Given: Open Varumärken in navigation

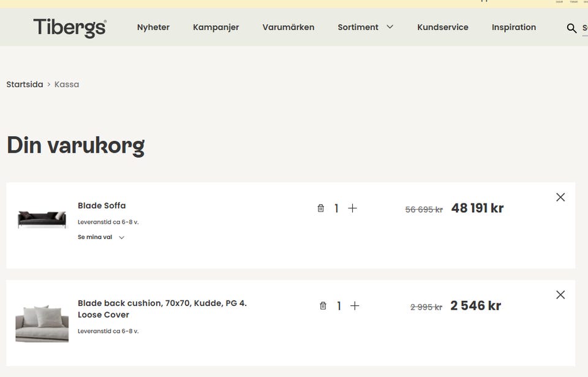Looking at the screenshot, I should coord(288,28).
